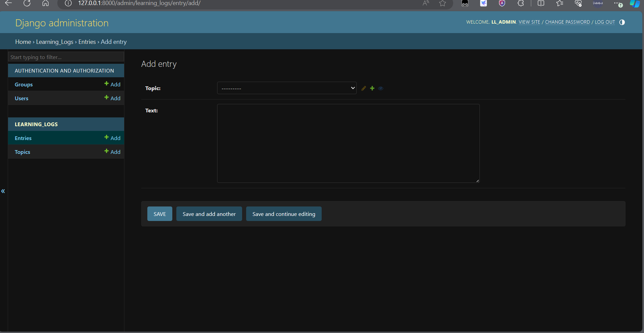Reload the page with refresh icon

[27, 3]
